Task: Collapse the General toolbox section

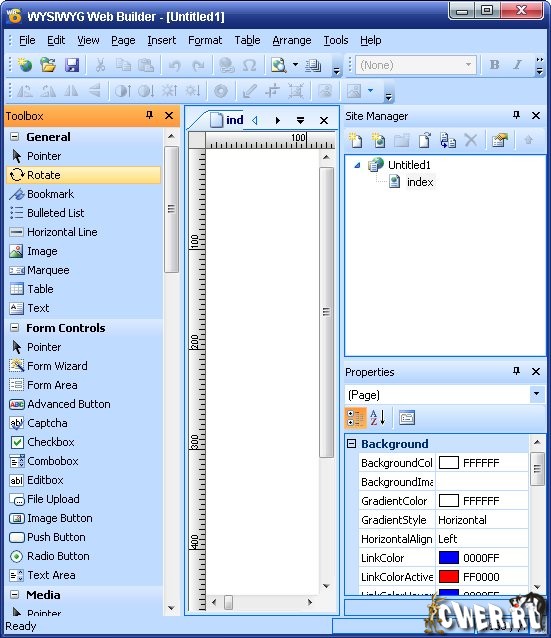Action: [x=14, y=136]
